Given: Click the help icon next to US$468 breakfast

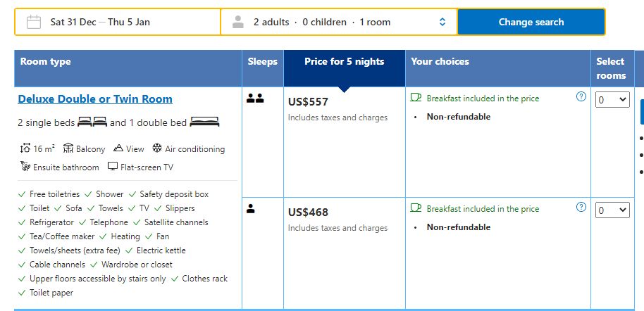Looking at the screenshot, I should point(581,207).
